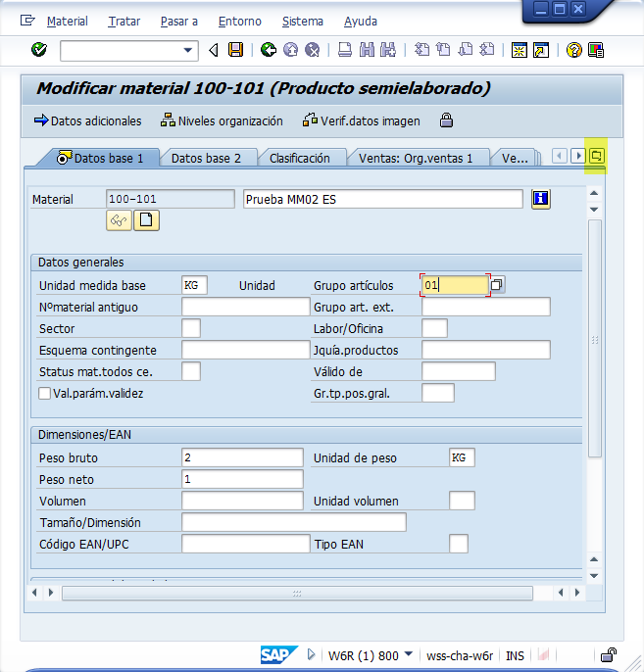This screenshot has height=672, width=644.
Task: Open the Ayuda menu
Action: pyautogui.click(x=361, y=21)
